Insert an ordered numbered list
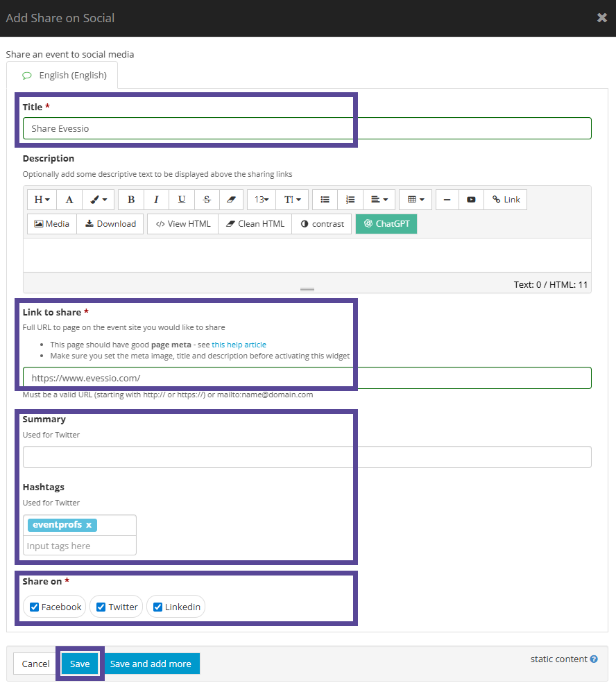This screenshot has width=616, height=692. tap(350, 200)
